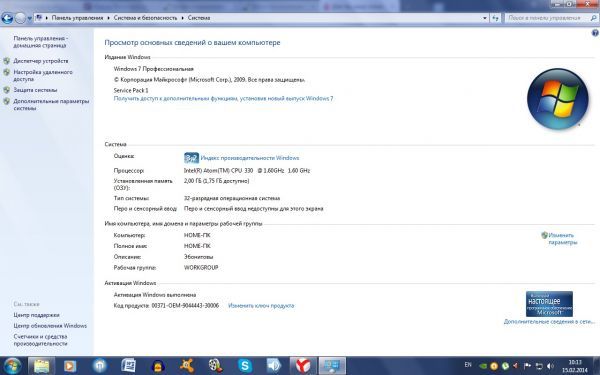
Task: Open "Защита системы" from the sidebar
Action: [x=35, y=90]
